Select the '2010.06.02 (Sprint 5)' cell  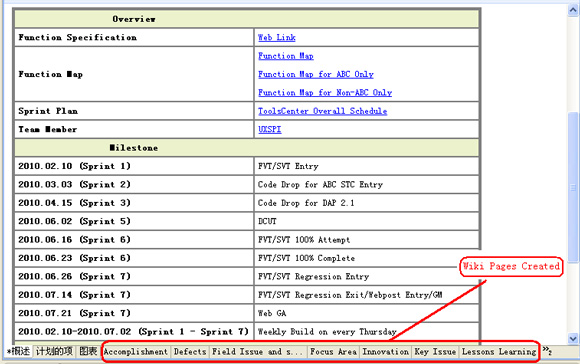tap(134, 221)
